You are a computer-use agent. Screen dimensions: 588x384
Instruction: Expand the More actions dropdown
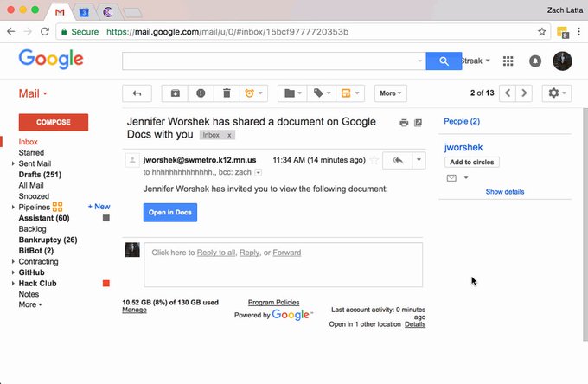click(x=390, y=93)
